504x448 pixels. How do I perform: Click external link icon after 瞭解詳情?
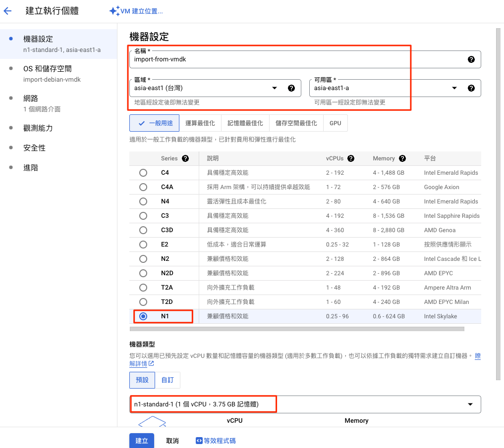click(151, 363)
